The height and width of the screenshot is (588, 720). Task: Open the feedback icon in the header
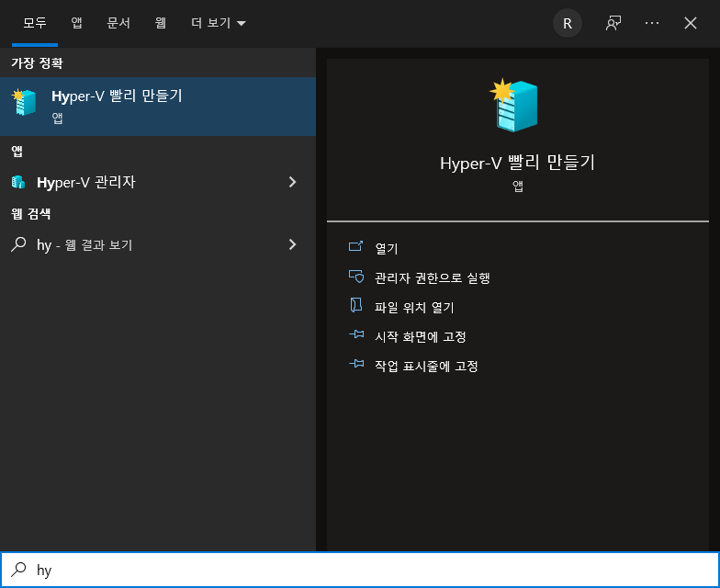point(613,23)
